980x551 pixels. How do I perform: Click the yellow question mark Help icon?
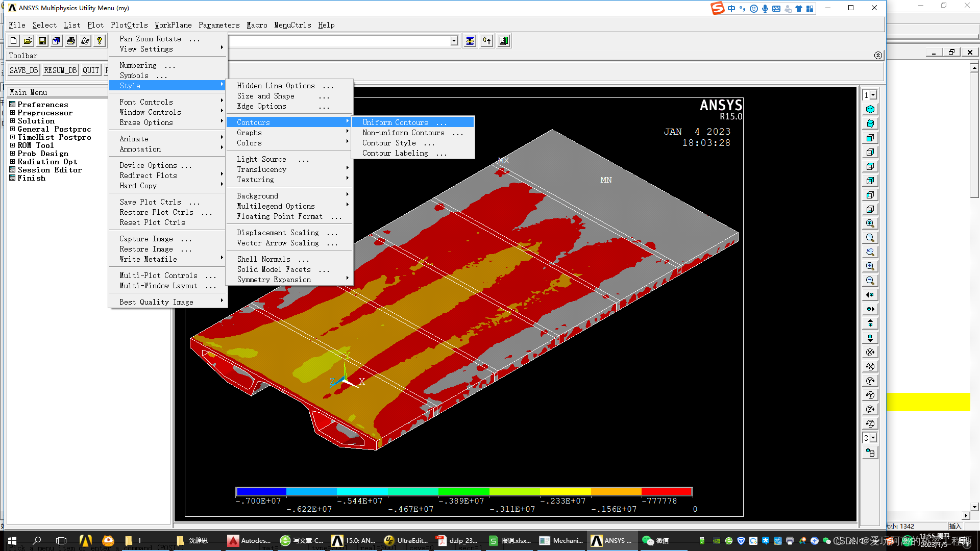[x=100, y=41]
